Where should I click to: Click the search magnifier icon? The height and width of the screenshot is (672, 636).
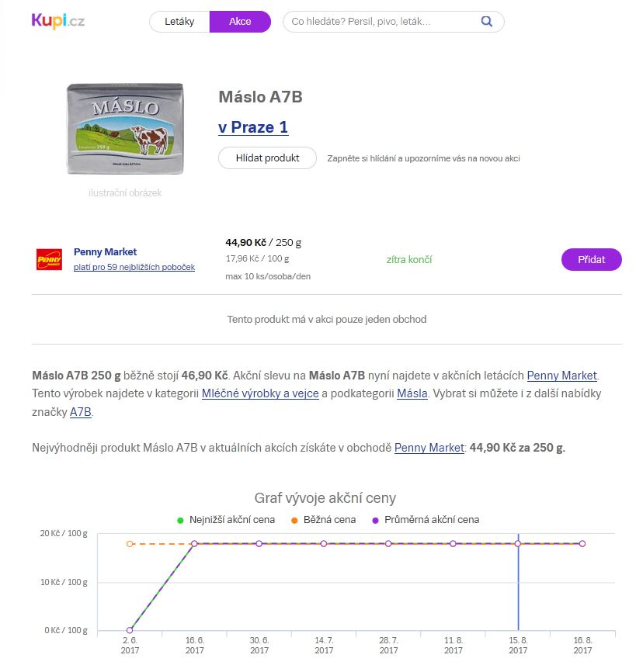[x=486, y=22]
